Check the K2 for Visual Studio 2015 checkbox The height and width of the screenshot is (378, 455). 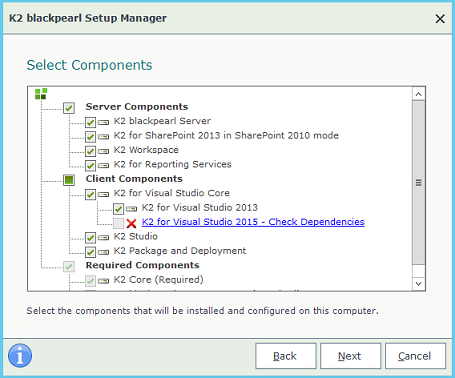click(118, 223)
